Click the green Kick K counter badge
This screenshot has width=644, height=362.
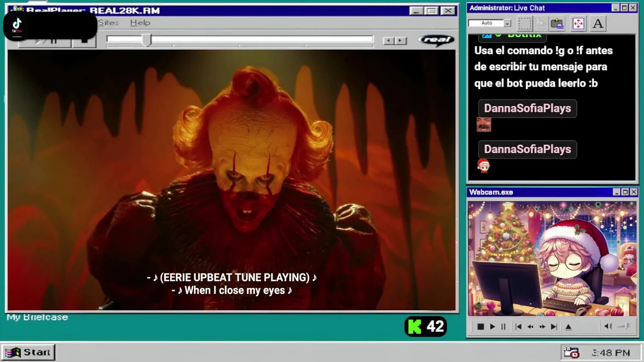pos(426,327)
